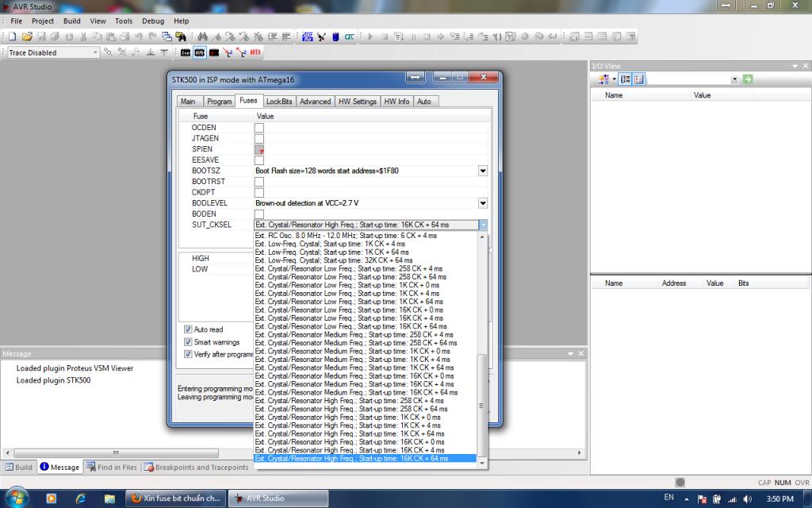Image resolution: width=812 pixels, height=508 pixels.
Task: Open the Windows Start menu
Action: pos(16,498)
